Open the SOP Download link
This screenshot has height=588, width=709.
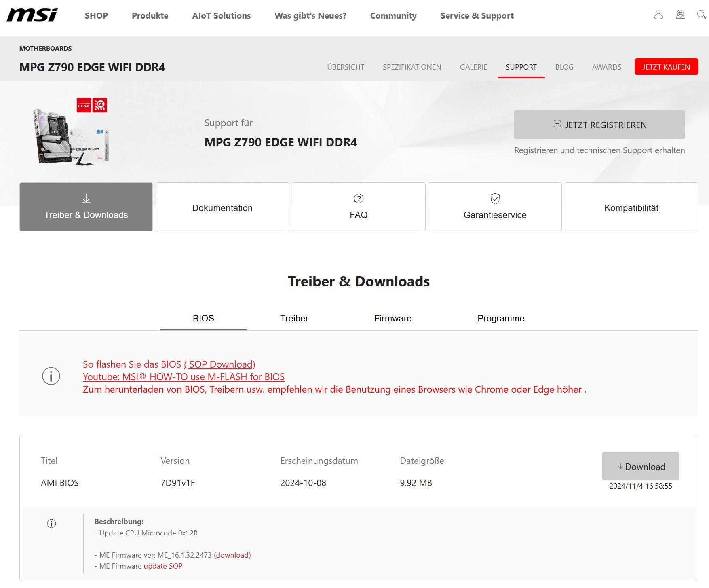click(219, 364)
